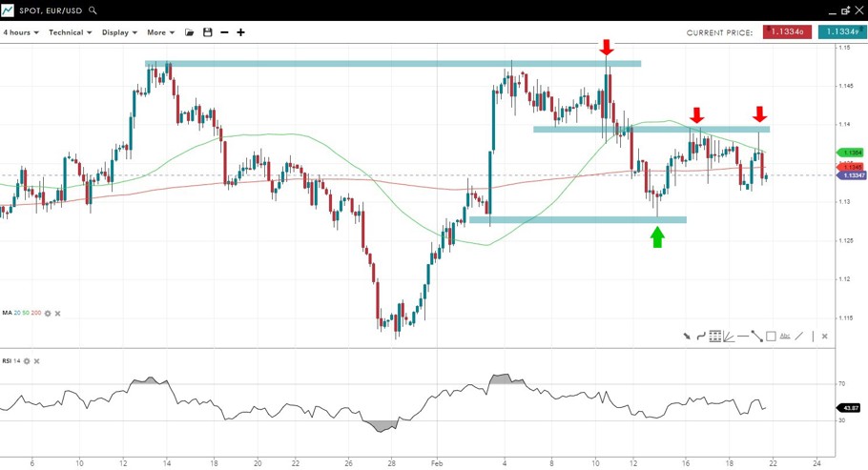Viewport: 868px width, 470px height.
Task: Zoom in with the plus icon
Action: click(x=240, y=32)
